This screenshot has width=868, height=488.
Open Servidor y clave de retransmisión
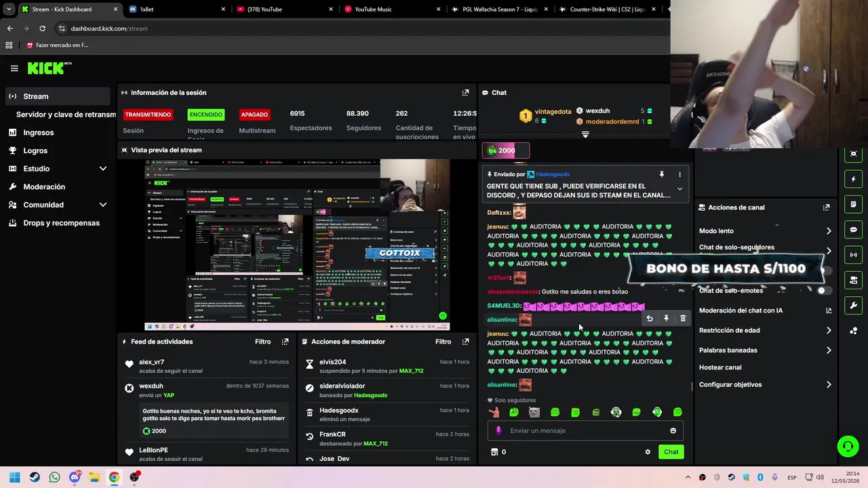66,115
